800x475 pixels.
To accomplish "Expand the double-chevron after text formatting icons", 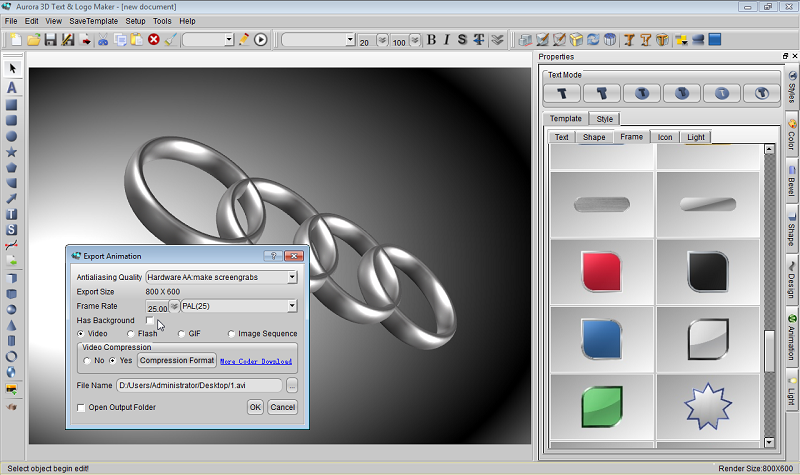I will coord(497,39).
